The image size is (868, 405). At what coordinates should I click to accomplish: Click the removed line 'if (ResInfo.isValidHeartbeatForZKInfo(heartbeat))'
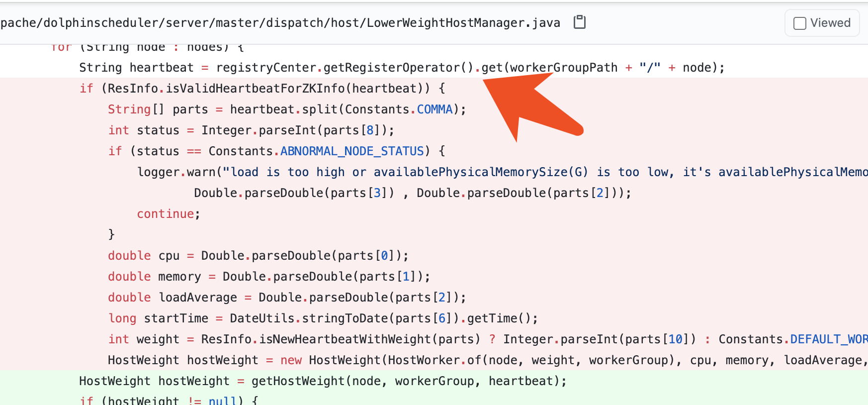click(x=262, y=89)
